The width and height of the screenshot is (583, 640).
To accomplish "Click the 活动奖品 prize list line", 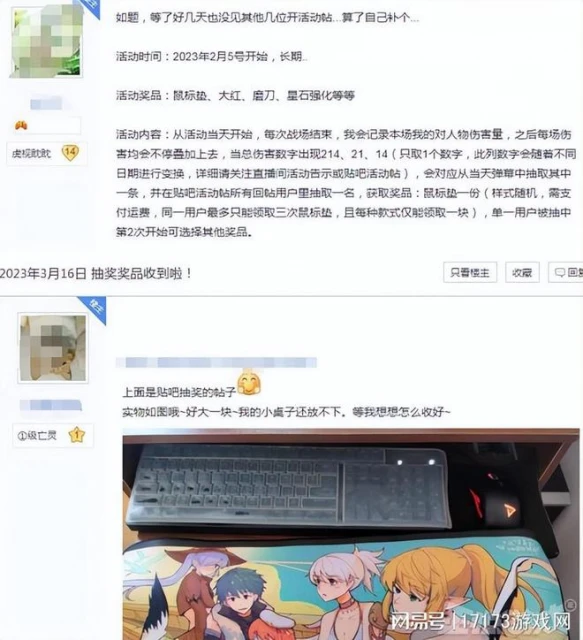I will point(235,96).
